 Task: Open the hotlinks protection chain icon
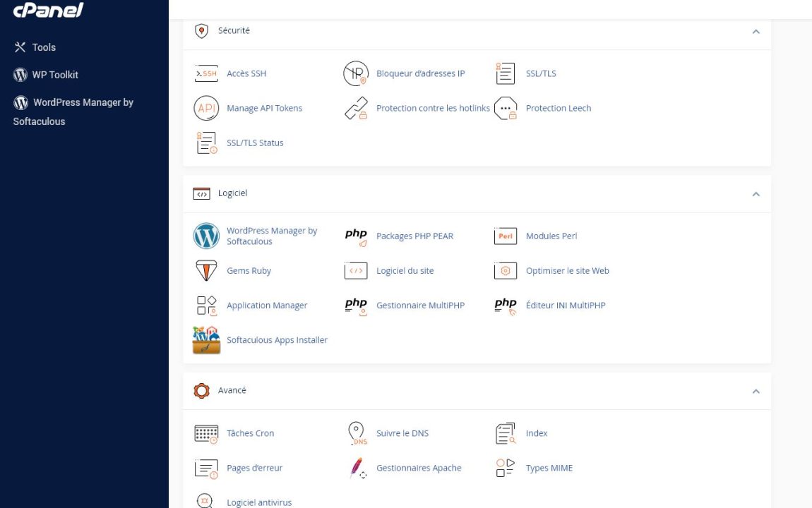pos(356,108)
